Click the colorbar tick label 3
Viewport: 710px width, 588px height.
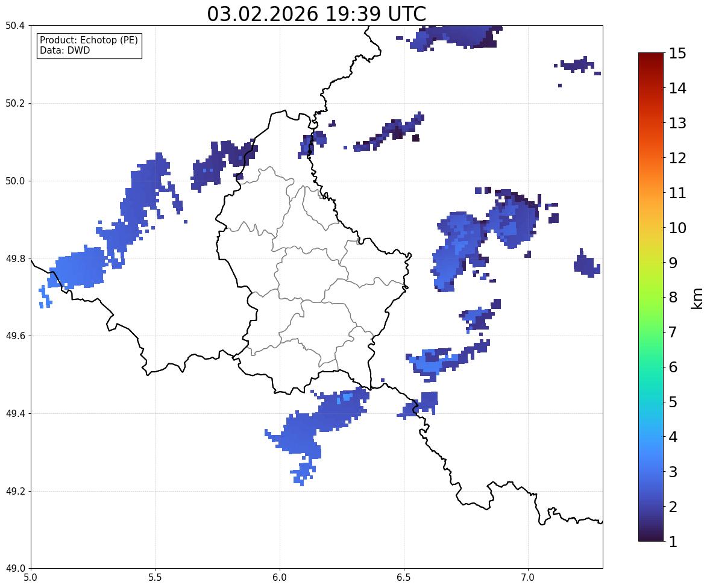point(673,472)
